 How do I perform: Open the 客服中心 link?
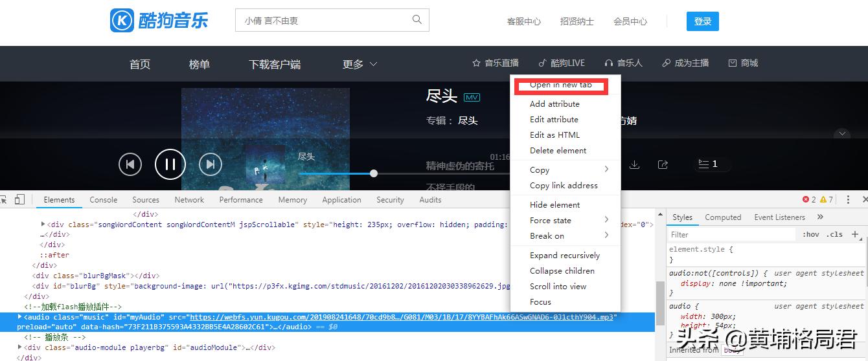(x=524, y=21)
